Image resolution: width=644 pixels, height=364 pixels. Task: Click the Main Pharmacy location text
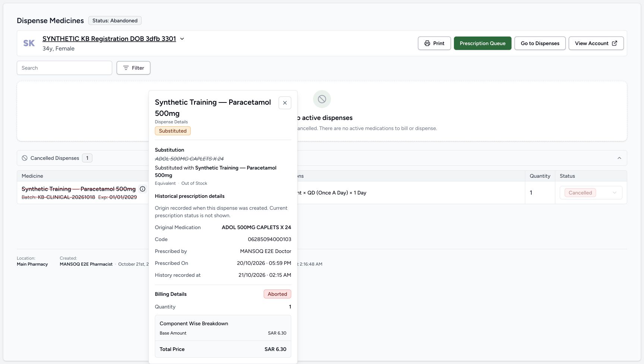click(x=32, y=264)
